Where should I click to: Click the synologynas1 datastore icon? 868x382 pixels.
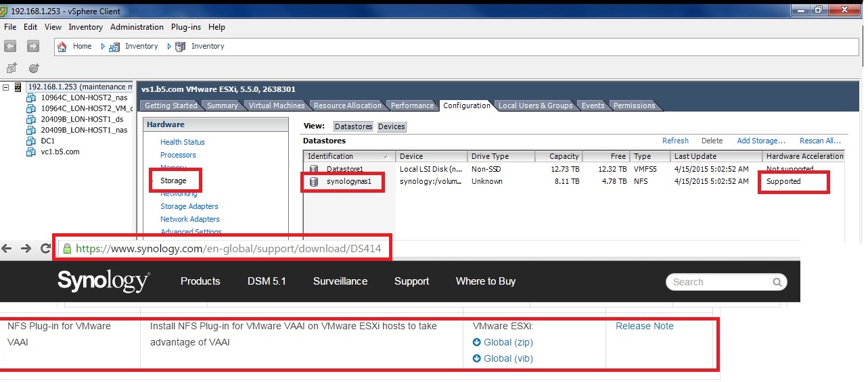(315, 181)
